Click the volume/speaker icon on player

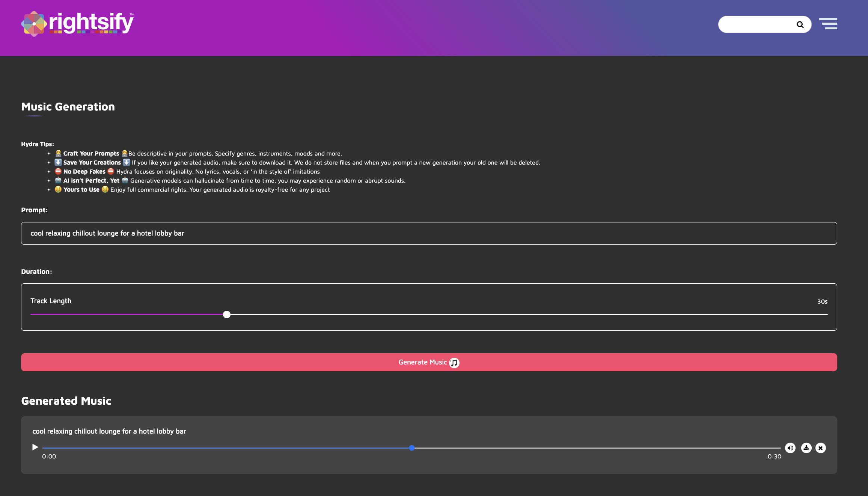[x=790, y=448]
